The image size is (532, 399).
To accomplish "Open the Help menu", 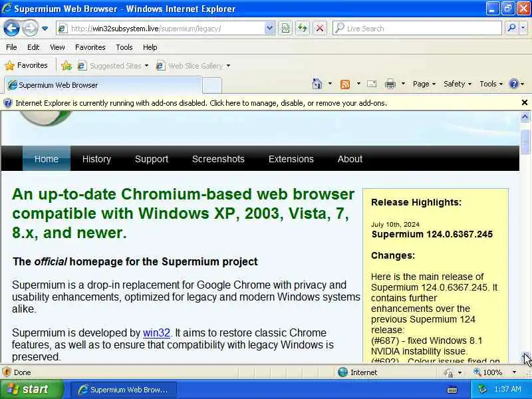I will 150,47.
